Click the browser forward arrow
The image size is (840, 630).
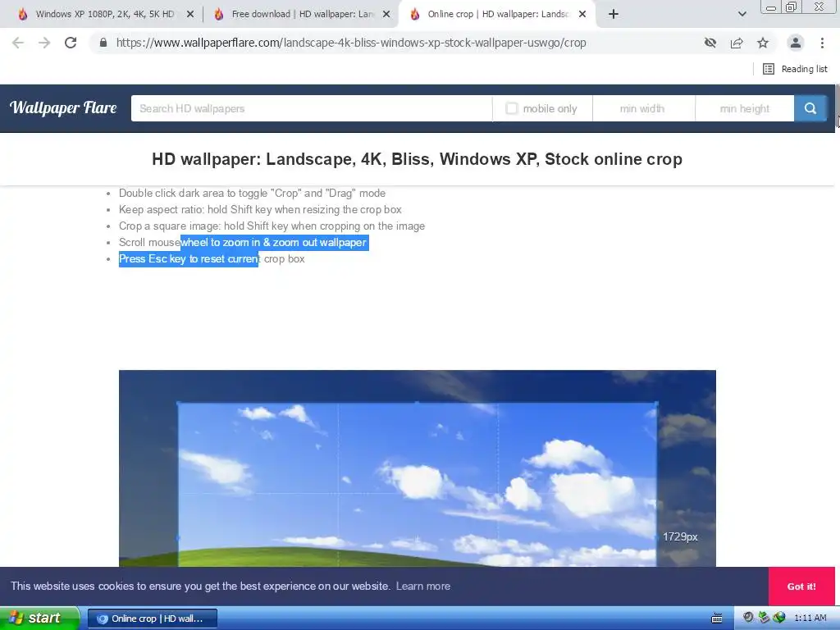coord(44,43)
